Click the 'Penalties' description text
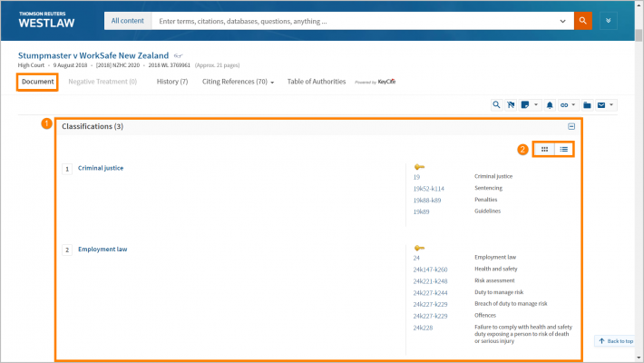Image resolution: width=644 pixels, height=363 pixels. 486,200
